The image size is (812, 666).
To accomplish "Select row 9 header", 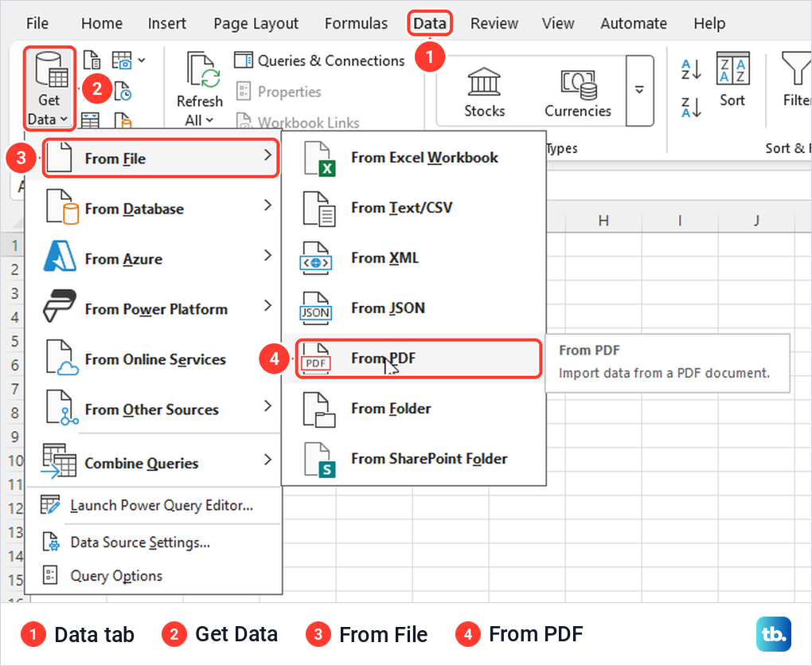I will pos(15,437).
